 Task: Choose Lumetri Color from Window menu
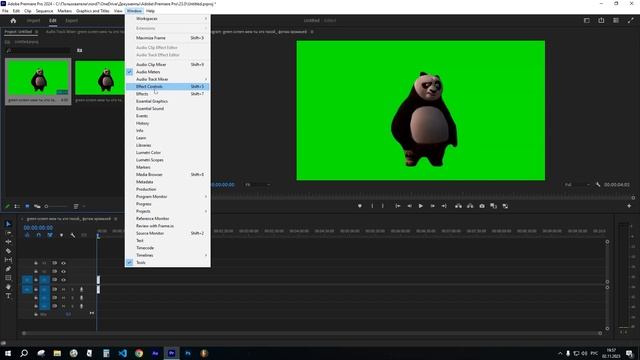coord(168,153)
